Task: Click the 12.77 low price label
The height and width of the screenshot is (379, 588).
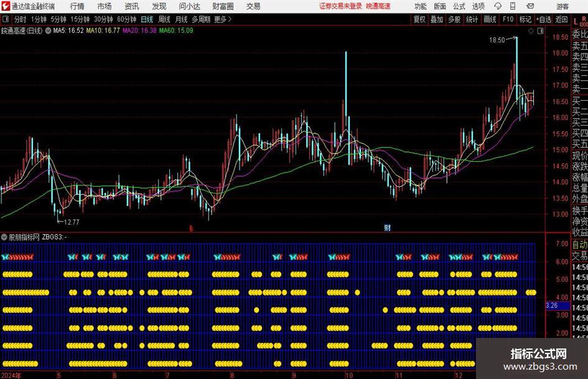Action: point(72,222)
